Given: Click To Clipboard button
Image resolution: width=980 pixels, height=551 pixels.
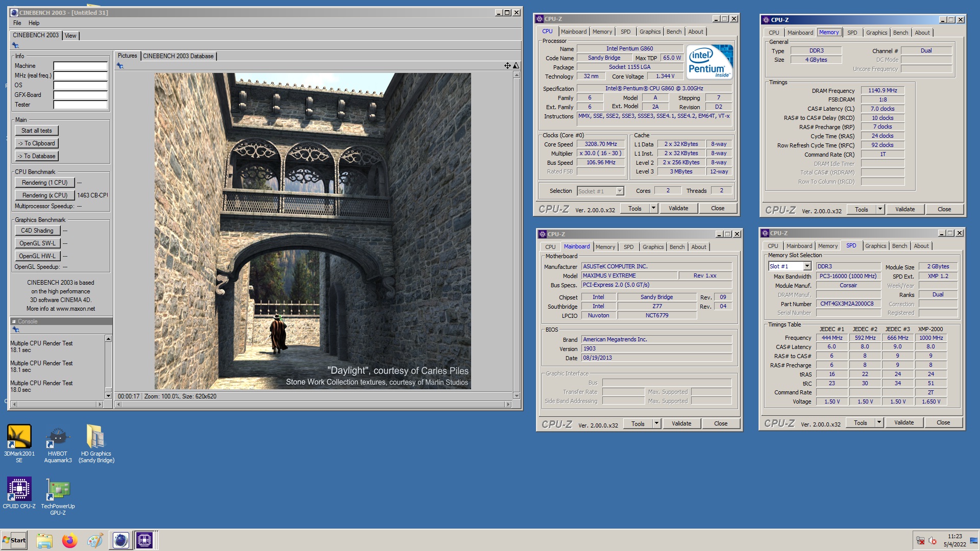Looking at the screenshot, I should [x=37, y=143].
